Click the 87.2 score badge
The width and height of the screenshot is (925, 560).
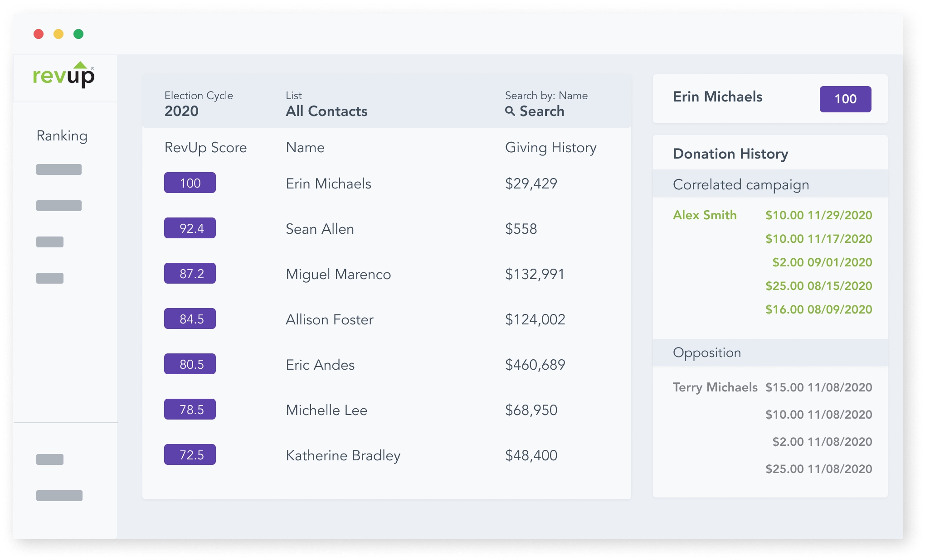pos(190,273)
